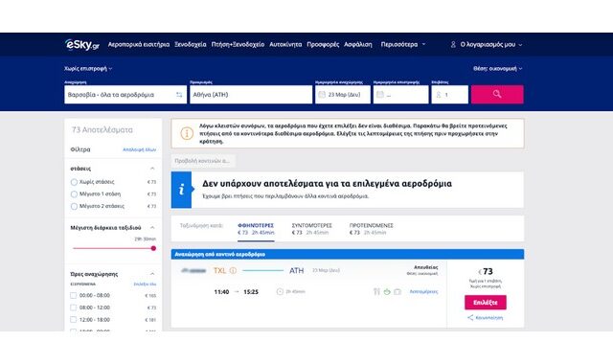This screenshot has width=613, height=364.
Task: Click the '€ 73' price text in flight card
Action: [x=486, y=271]
